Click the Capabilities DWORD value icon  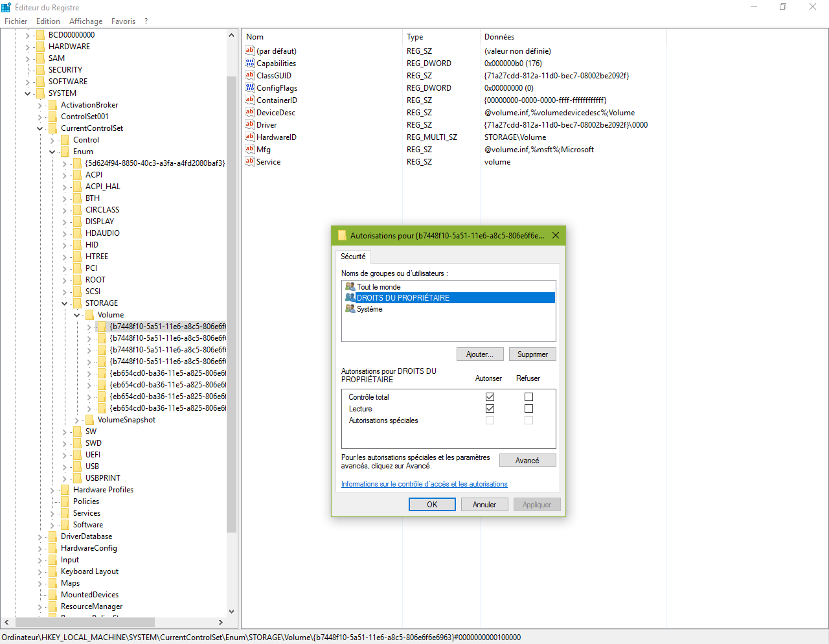[249, 63]
